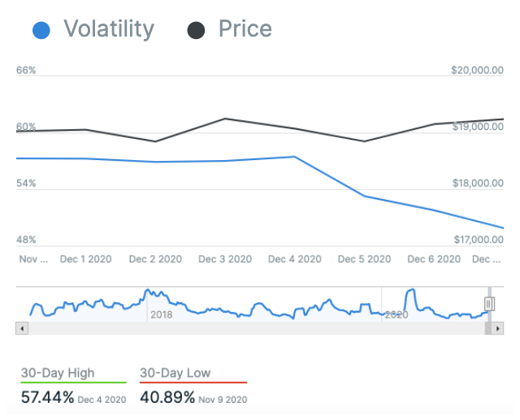This screenshot has height=420, width=520.
Task: Select the 30-Day Low label
Action: coord(175,373)
